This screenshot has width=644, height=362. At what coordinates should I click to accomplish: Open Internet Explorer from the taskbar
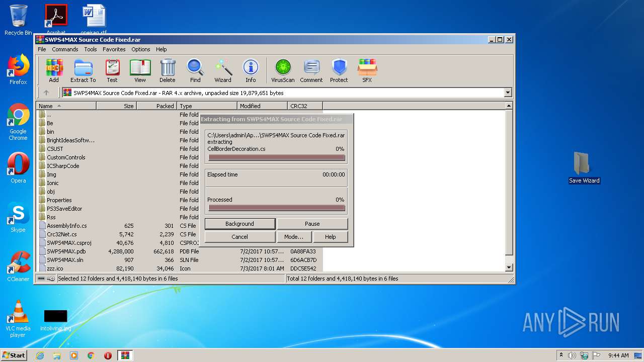40,355
